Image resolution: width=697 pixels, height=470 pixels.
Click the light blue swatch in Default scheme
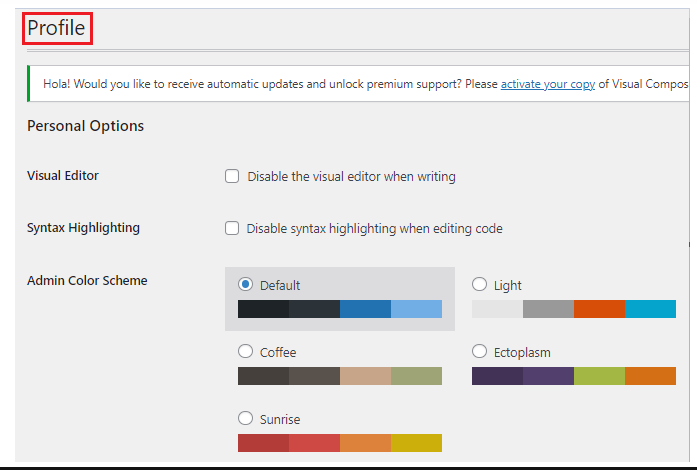pos(417,309)
